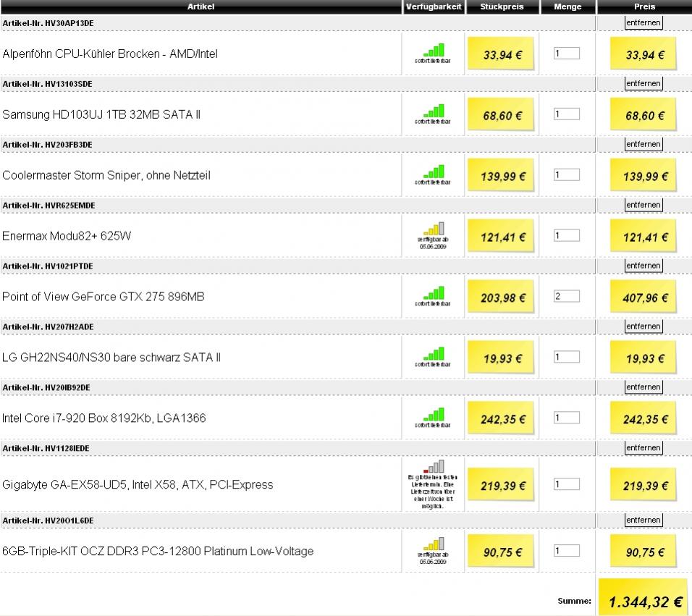Click article number label HV20IB92DE
Image resolution: width=692 pixels, height=616 pixels.
[46, 387]
